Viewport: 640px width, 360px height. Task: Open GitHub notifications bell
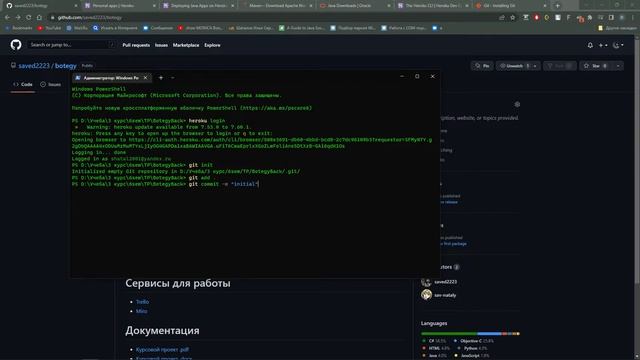590,45
